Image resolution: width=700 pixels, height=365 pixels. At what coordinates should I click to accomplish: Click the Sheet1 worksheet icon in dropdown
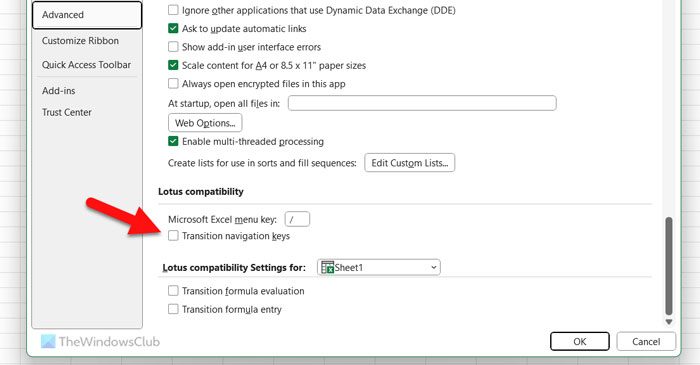[x=327, y=267]
